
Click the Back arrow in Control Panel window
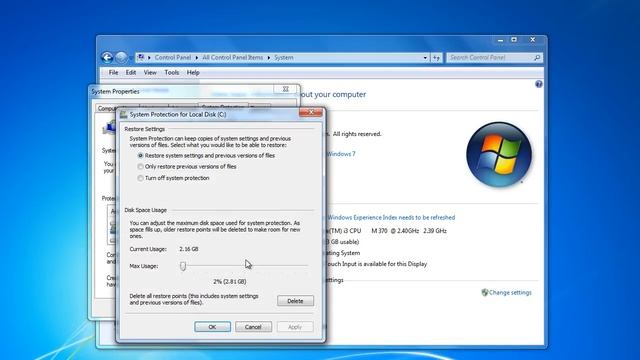(x=107, y=58)
